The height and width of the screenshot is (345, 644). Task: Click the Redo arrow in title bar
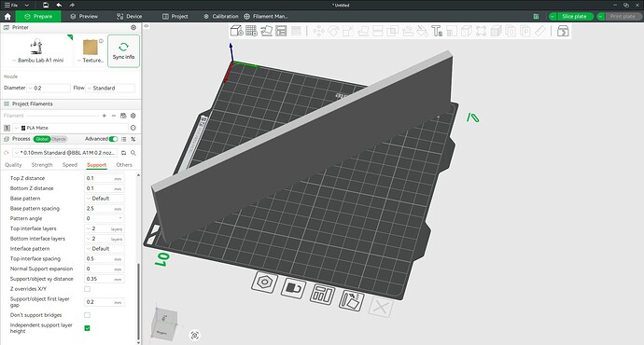72,5
